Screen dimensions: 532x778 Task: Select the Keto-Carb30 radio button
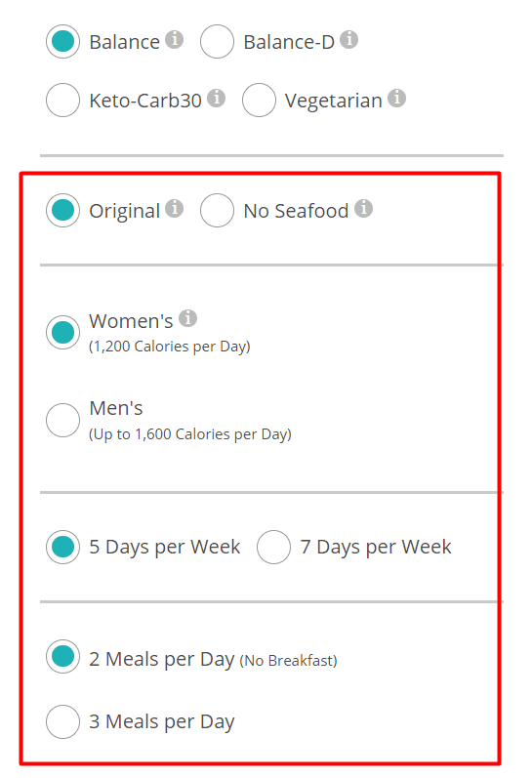(62, 100)
